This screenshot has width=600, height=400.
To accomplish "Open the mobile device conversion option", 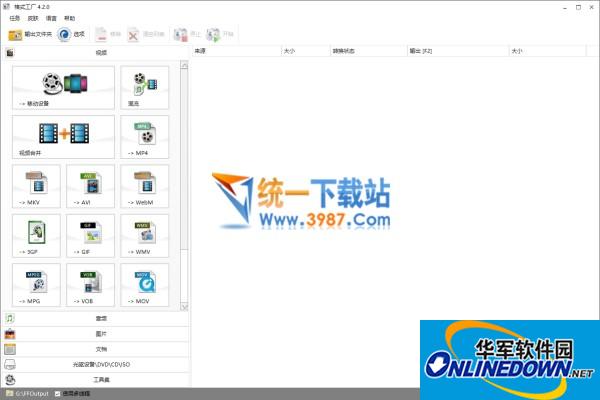I will [64, 88].
